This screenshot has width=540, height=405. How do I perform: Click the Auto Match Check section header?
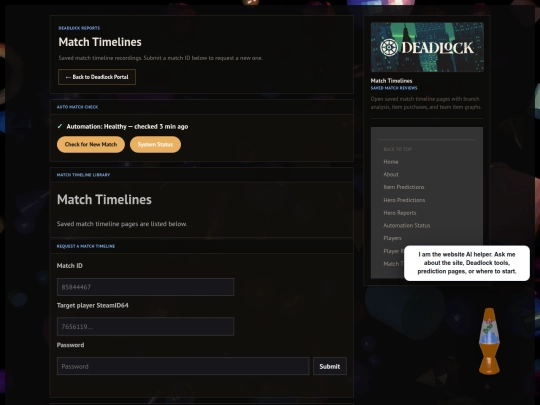(77, 107)
